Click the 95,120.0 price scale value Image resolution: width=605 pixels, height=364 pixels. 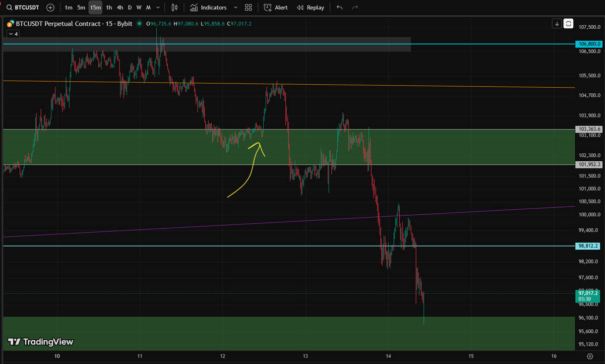pos(588,345)
